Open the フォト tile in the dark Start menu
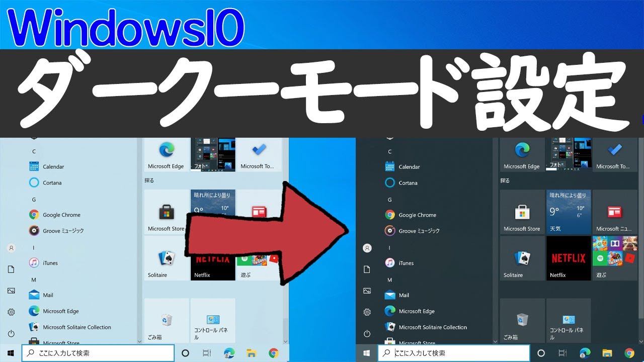 [569, 154]
